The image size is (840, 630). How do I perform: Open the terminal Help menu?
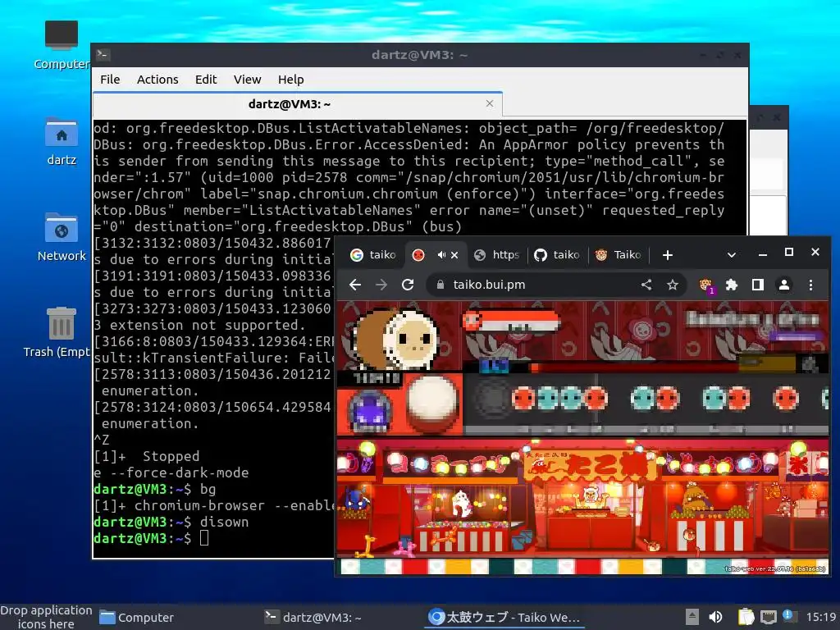click(291, 80)
